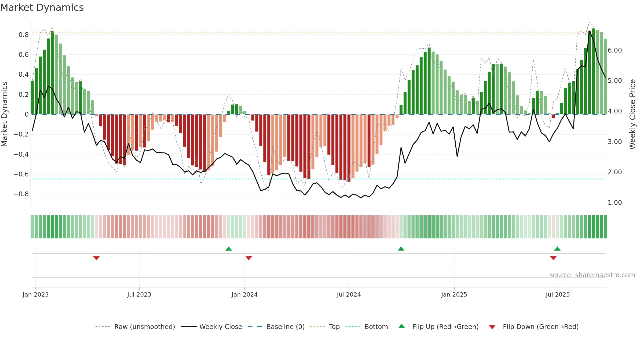The width and height of the screenshot is (644, 362).
Task: Click the Jan 2024 axis label
Action: 244,294
